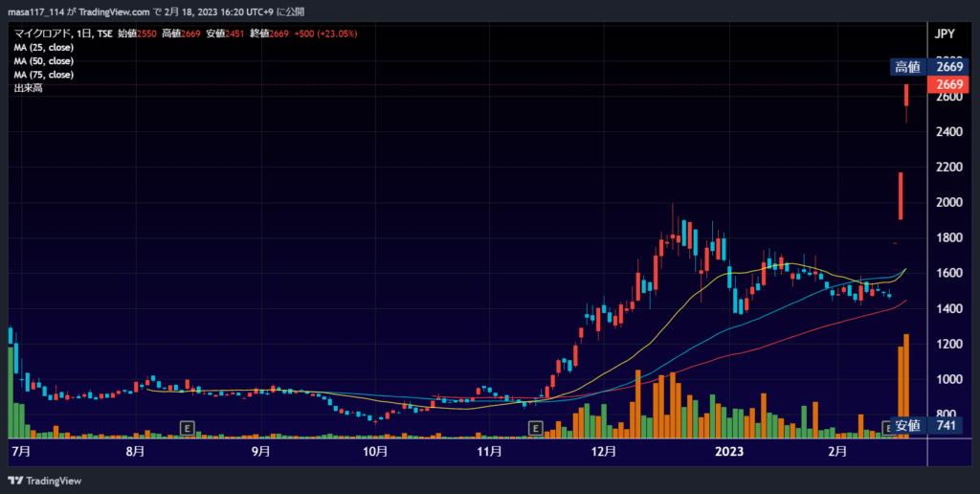Screen dimensions: 980x494
Task: Click the 出来高 volume indicator label
Action: 28,89
